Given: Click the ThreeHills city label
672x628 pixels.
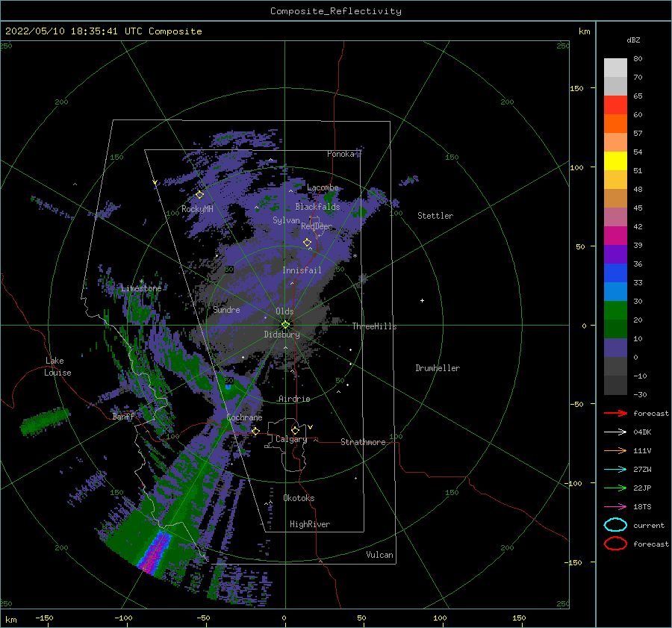Looking at the screenshot, I should 374,326.
